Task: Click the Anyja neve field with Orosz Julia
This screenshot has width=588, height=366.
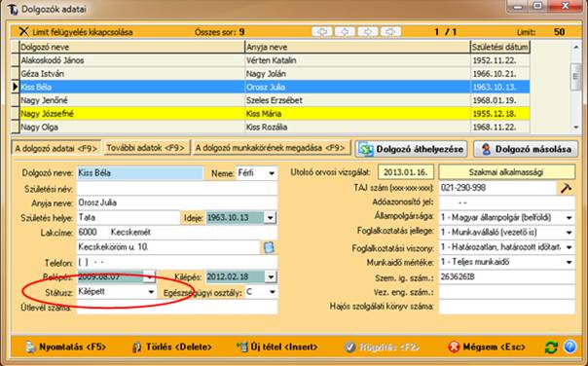Action: click(x=177, y=202)
